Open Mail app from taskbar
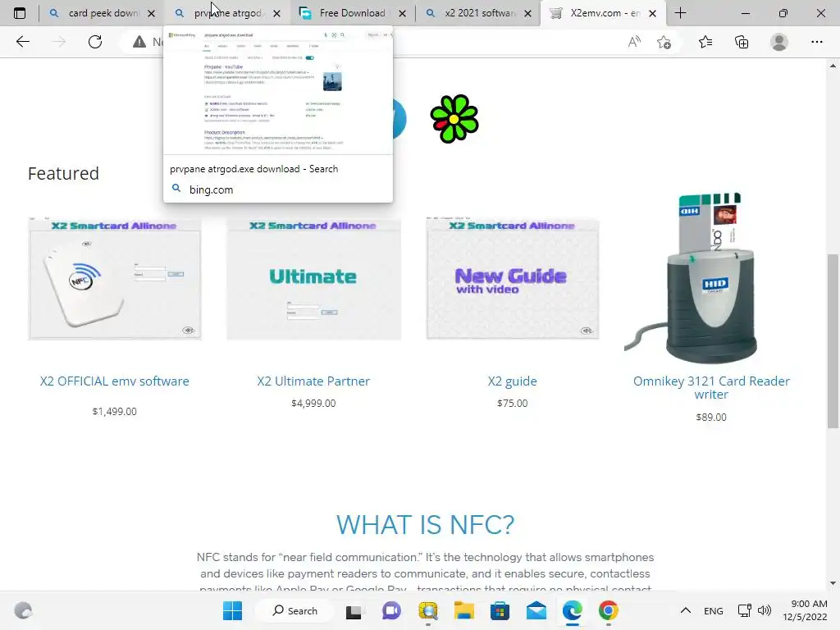840x630 pixels. pyautogui.click(x=536, y=610)
